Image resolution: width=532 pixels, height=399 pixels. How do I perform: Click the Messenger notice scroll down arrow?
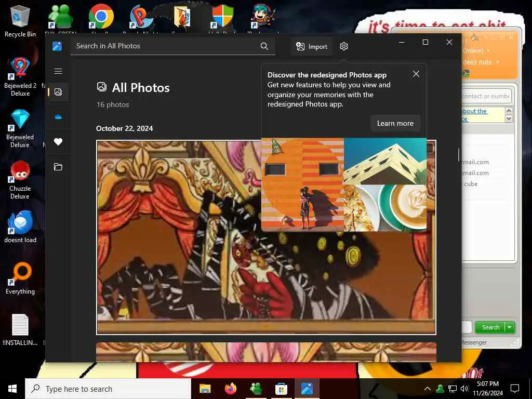509,118
